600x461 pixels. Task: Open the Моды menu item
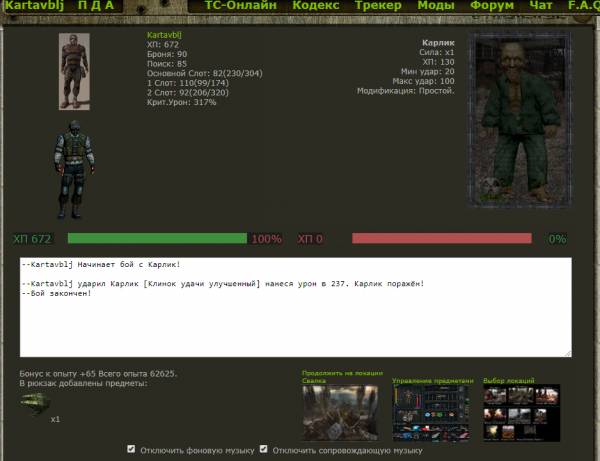(x=436, y=6)
